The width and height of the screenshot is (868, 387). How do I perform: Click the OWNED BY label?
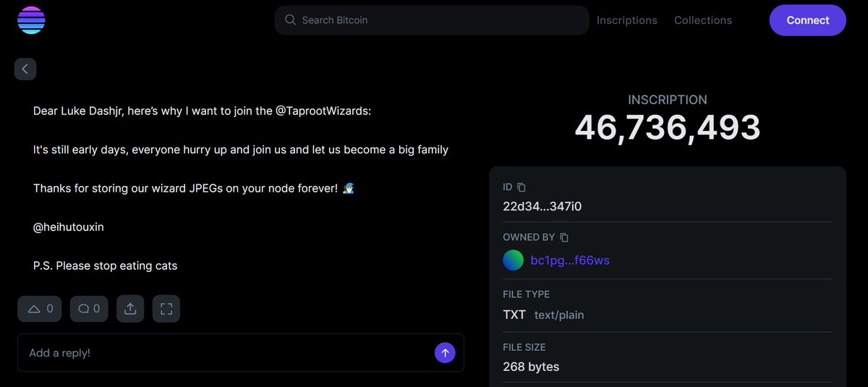point(529,237)
